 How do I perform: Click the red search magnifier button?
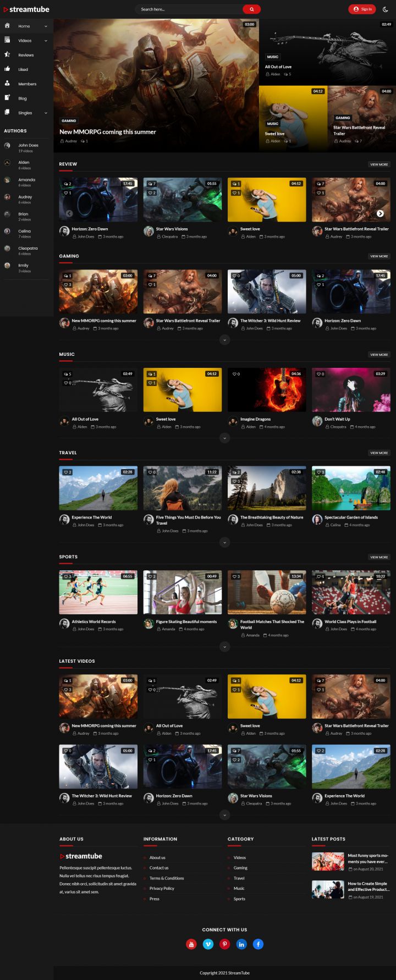click(251, 9)
